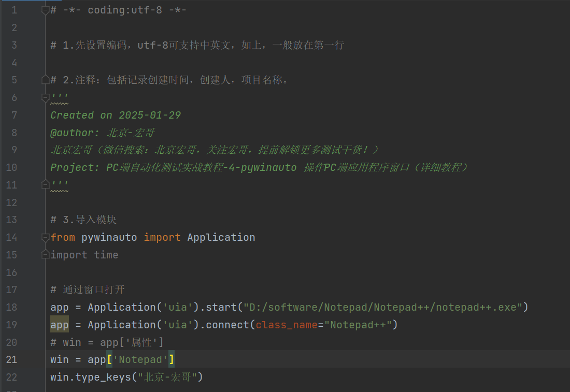The height and width of the screenshot is (392, 570).
Task: Click the notepad++.exe path string
Action: click(383, 307)
